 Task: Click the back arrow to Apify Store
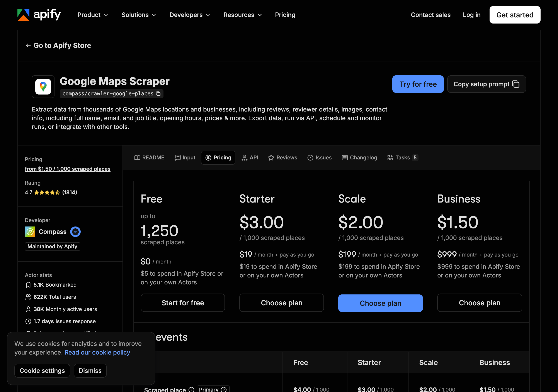point(28,46)
